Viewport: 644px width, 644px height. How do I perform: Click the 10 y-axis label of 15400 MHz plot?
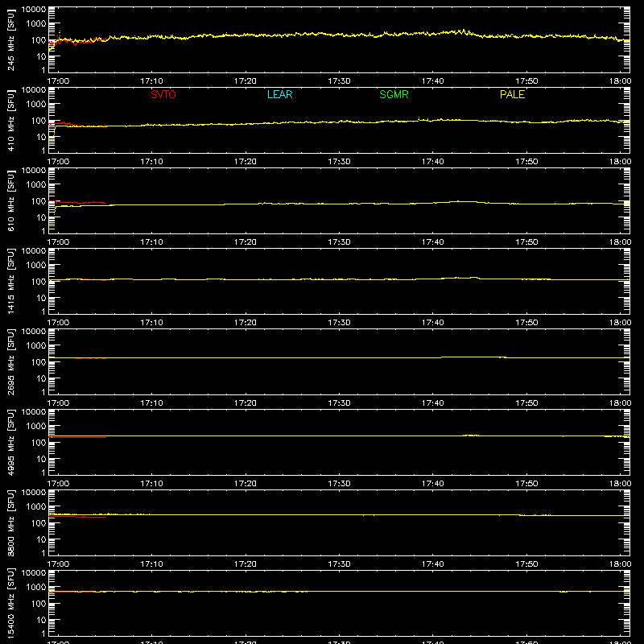tap(41, 620)
